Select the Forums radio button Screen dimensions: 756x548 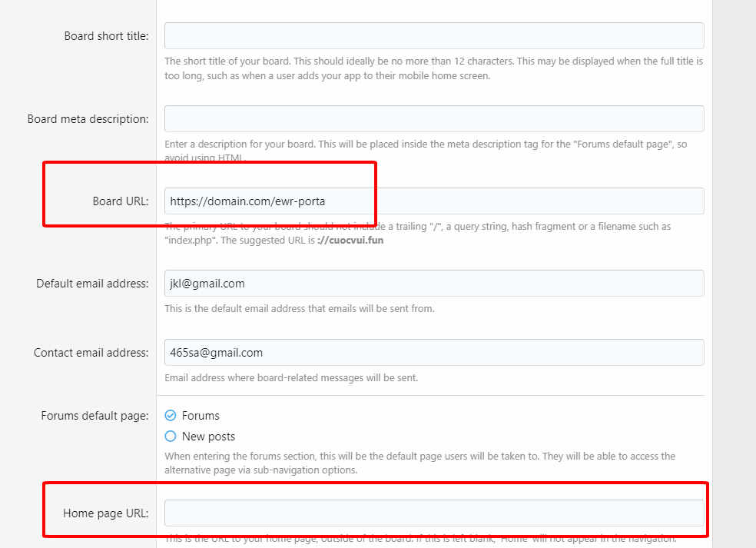click(x=171, y=416)
